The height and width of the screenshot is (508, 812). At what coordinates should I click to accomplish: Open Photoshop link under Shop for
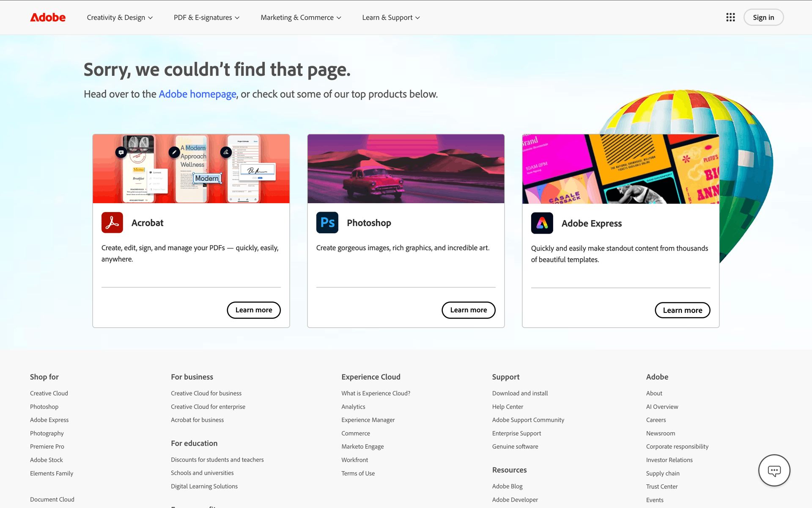click(44, 407)
